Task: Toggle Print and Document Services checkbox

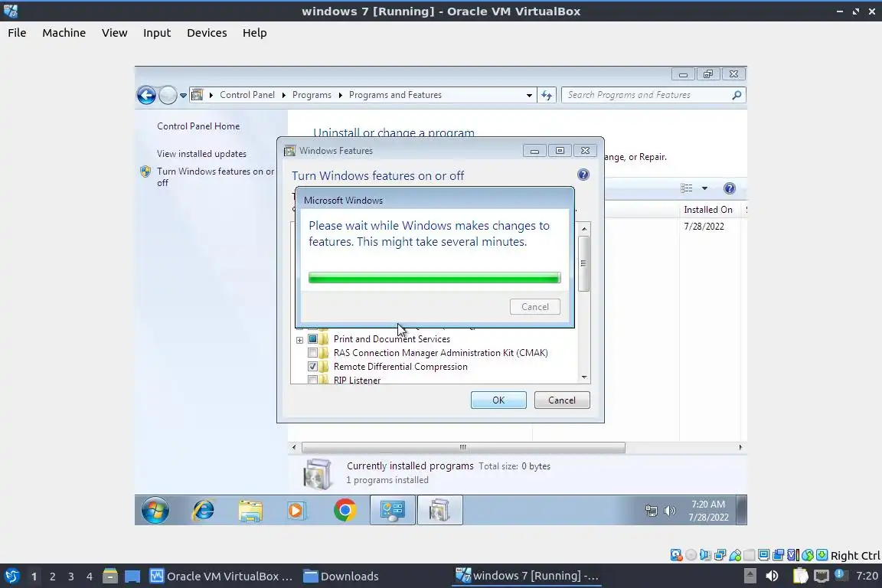Action: [x=312, y=338]
